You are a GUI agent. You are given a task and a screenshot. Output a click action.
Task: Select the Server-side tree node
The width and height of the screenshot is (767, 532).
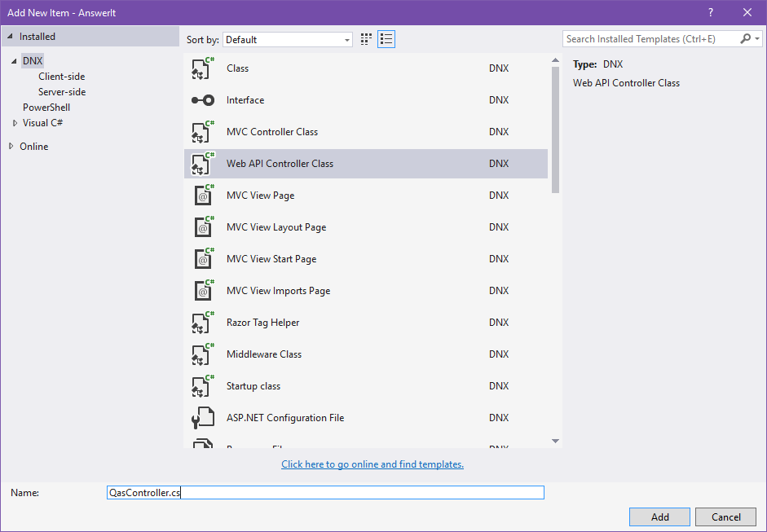[x=62, y=92]
